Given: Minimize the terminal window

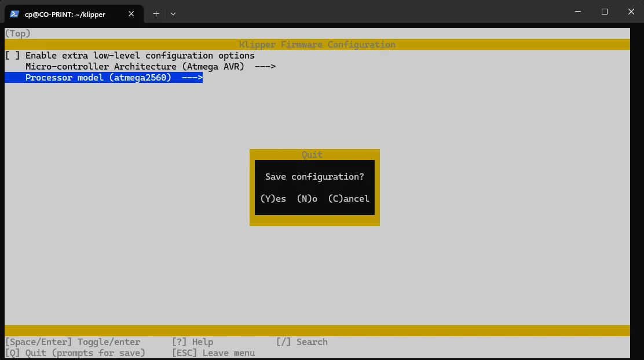Looking at the screenshot, I should click(578, 12).
